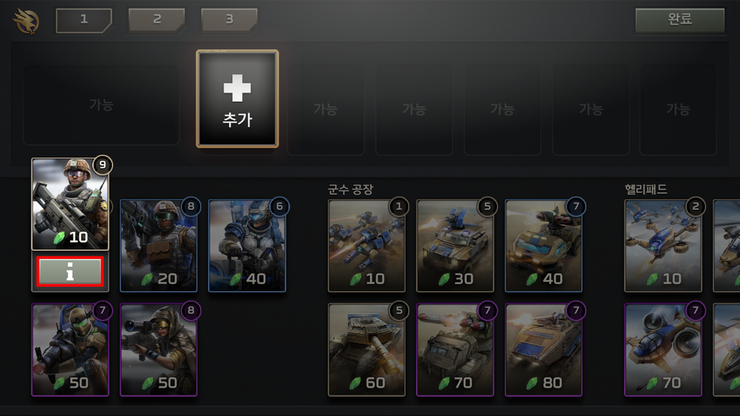The height and width of the screenshot is (416, 740).
Task: Select the armored trooper card costing 40
Action: 247,245
